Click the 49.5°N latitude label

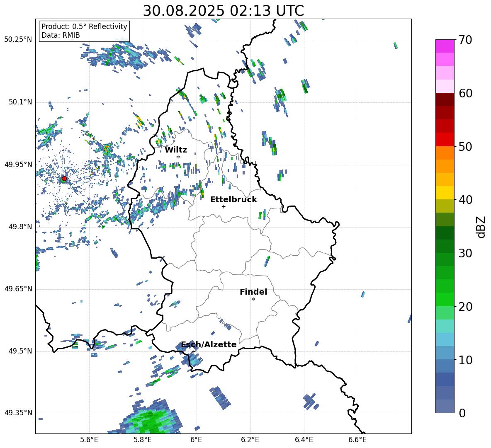coord(20,351)
